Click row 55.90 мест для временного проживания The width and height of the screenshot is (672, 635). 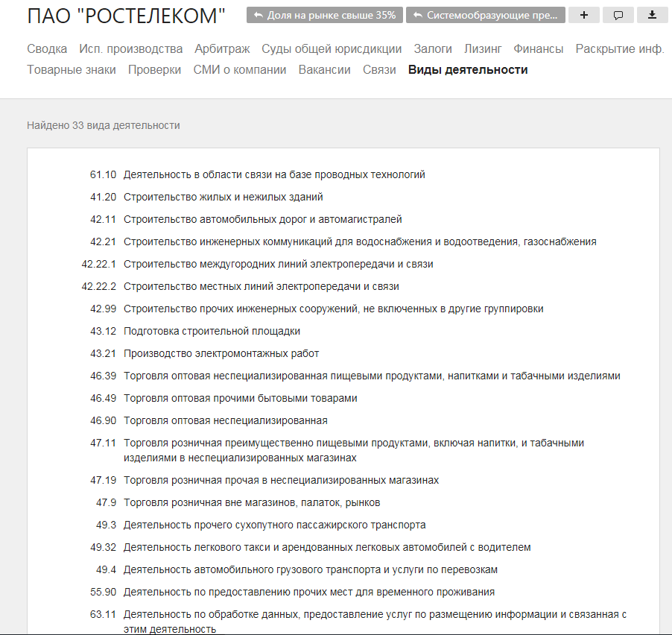coord(292,592)
